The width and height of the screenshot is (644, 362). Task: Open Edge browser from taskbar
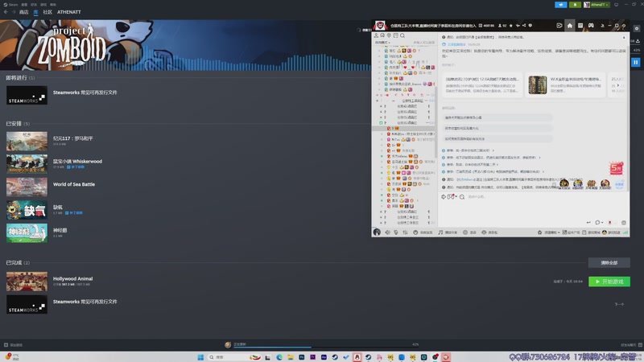pyautogui.click(x=279, y=357)
